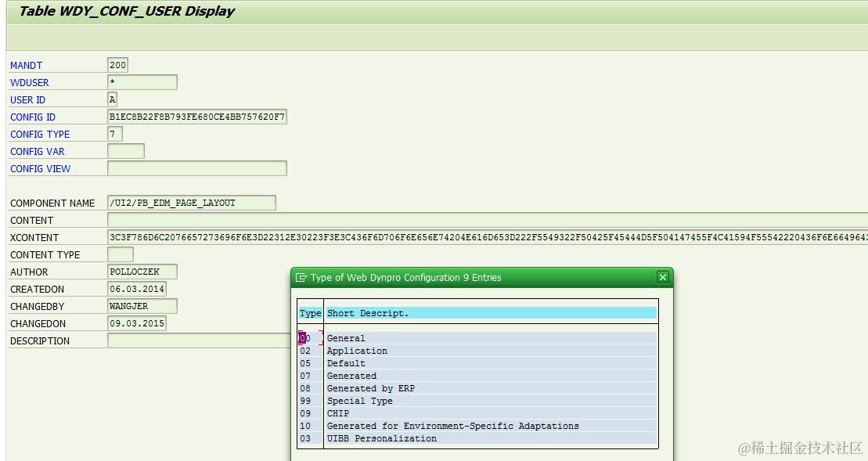868x461 pixels.
Task: Select the Application type from the list
Action: pos(357,351)
